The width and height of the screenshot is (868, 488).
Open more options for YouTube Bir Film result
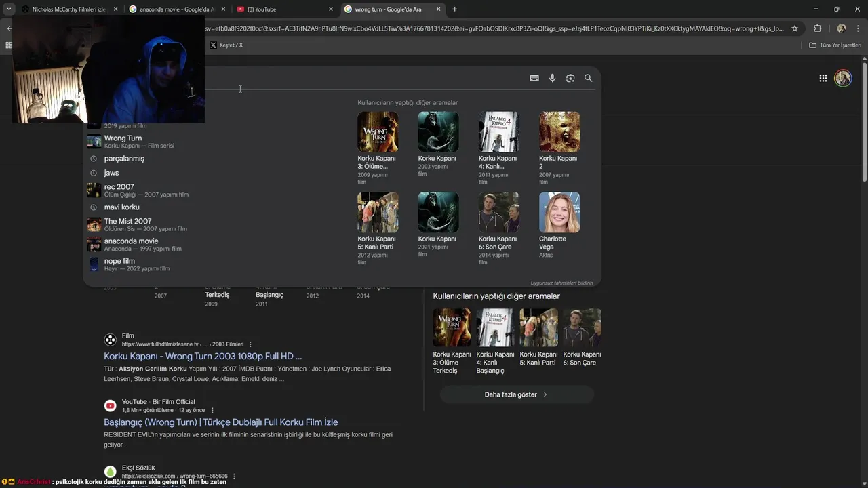click(212, 410)
